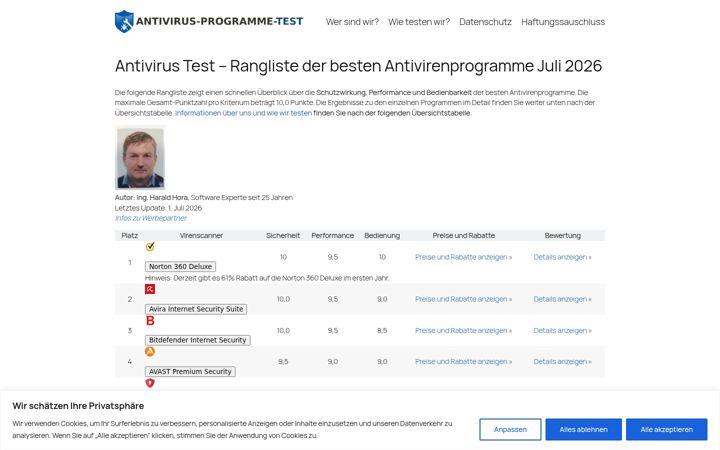Open Details anzeigen for Bitdefender row
The height and width of the screenshot is (450, 720).
562,331
